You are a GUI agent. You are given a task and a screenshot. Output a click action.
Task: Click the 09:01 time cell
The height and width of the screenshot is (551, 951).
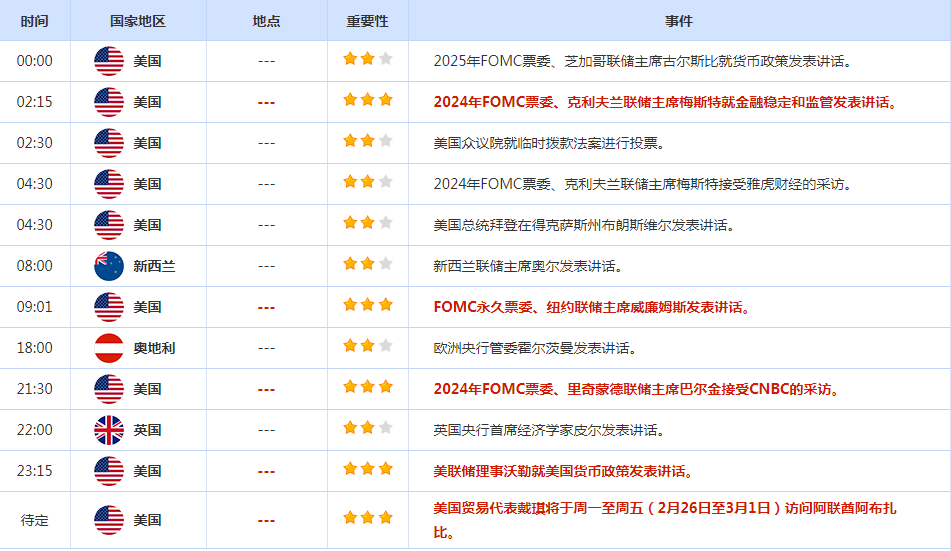tap(35, 307)
